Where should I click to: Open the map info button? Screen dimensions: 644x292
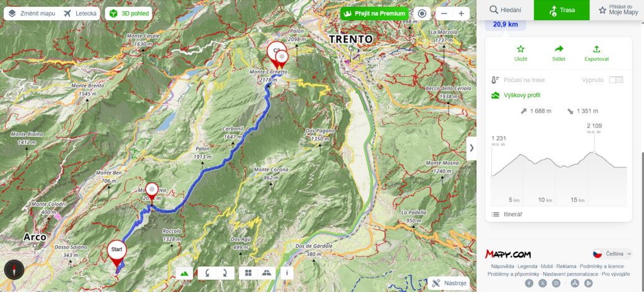click(287, 273)
